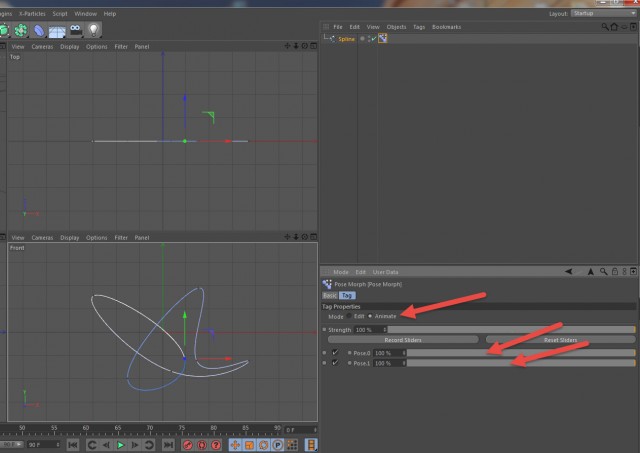This screenshot has width=640, height=453.
Task: Open the Window menu
Action: click(85, 13)
